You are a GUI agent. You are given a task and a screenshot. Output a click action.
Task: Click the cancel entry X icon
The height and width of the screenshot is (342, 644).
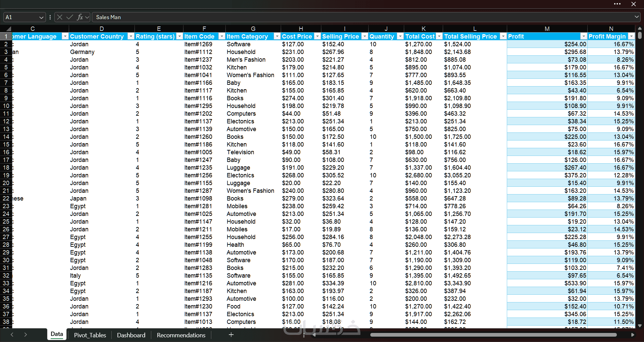pyautogui.click(x=60, y=17)
